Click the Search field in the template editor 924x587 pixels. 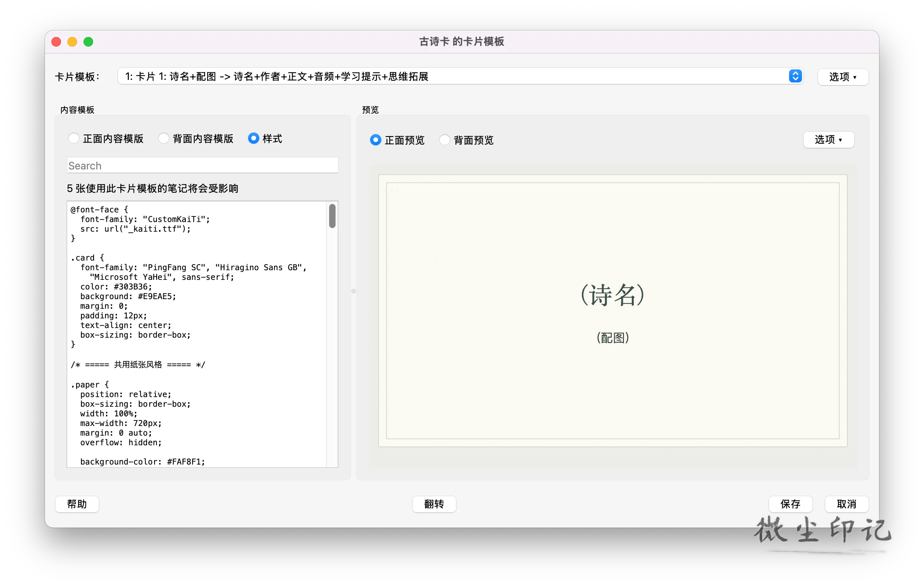pos(202,165)
